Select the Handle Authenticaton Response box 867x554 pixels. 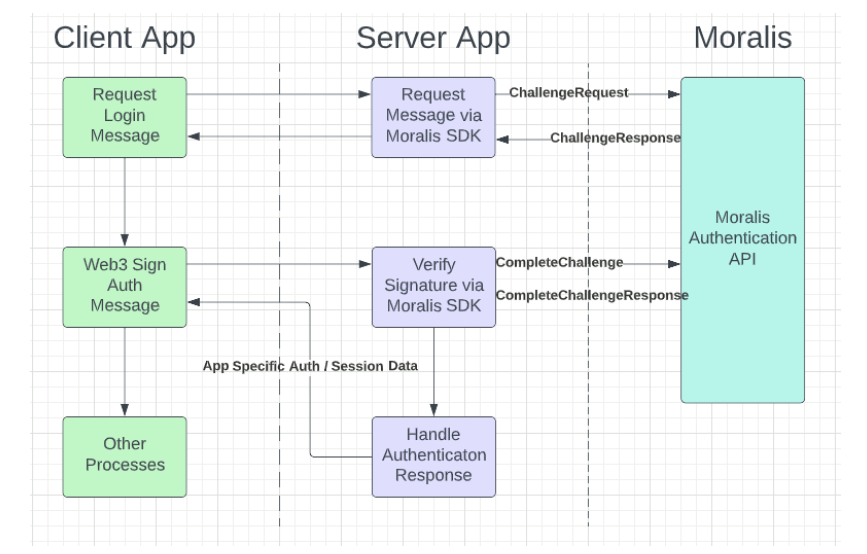click(x=434, y=457)
